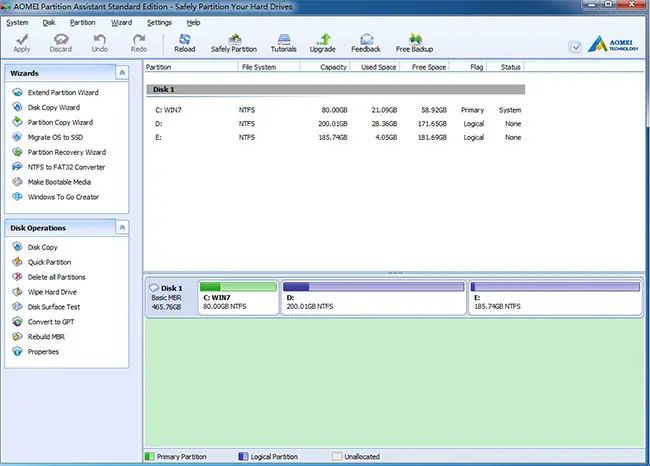This screenshot has height=466, width=650.
Task: Select the D: 200.01GB partition block
Action: point(374,298)
